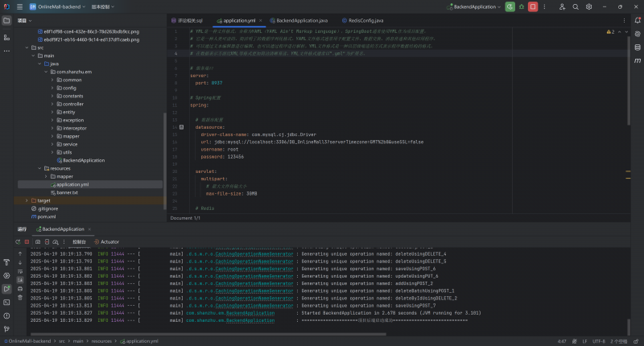Image resolution: width=644 pixels, height=346 pixels.
Task: Open the Terminal tool window icon
Action: click(x=6, y=301)
